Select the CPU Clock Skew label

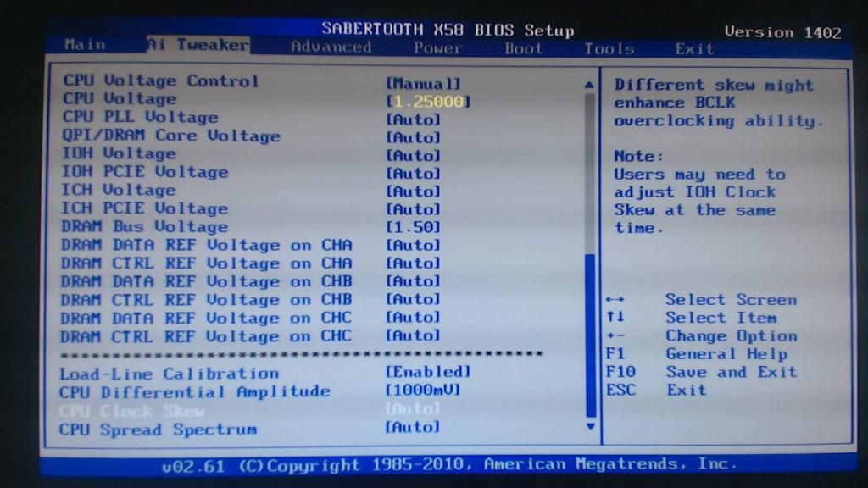point(132,411)
